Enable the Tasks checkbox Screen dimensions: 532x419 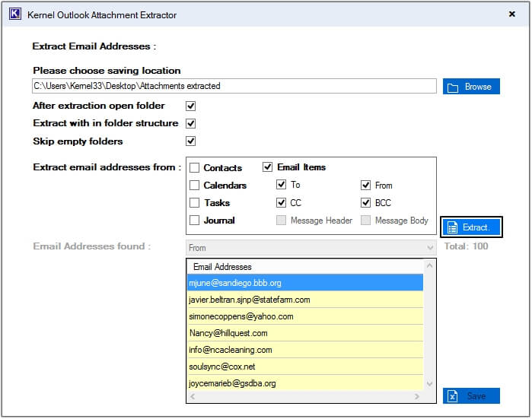tap(194, 203)
